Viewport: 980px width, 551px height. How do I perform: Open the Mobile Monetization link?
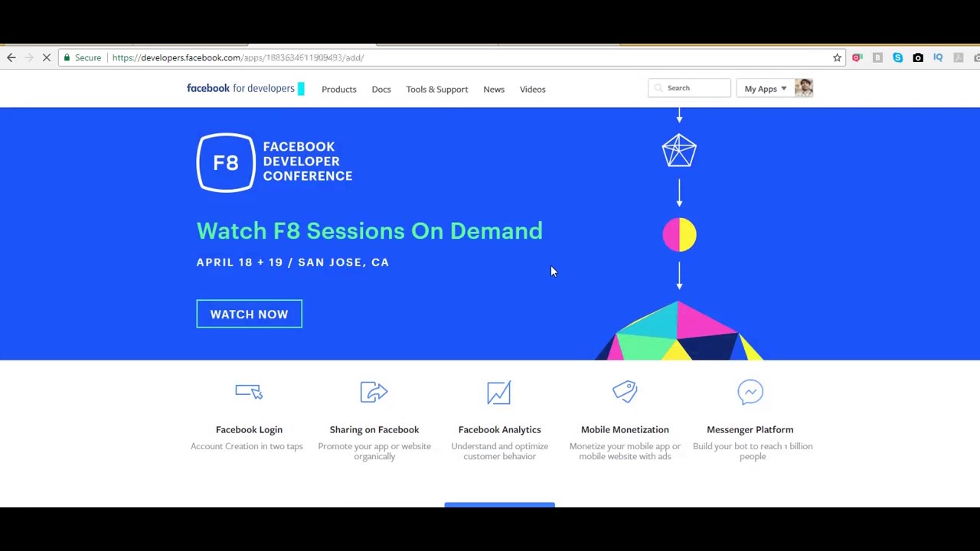(x=625, y=429)
